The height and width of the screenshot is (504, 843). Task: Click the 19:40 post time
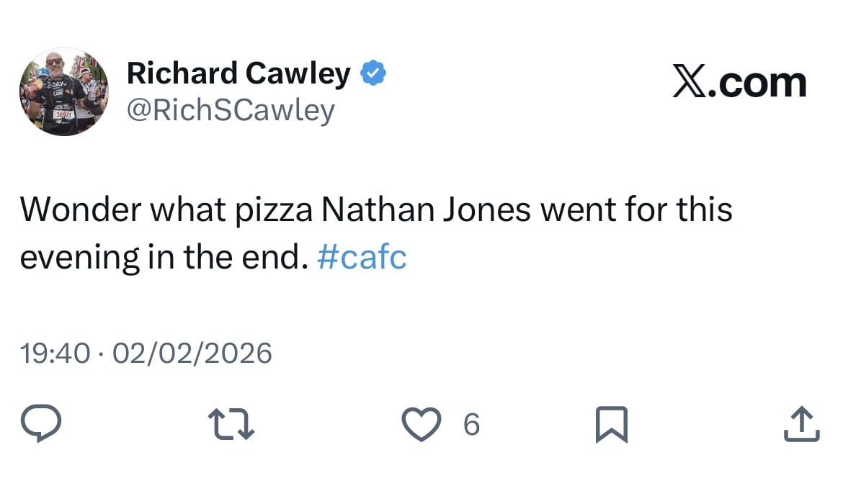point(55,354)
